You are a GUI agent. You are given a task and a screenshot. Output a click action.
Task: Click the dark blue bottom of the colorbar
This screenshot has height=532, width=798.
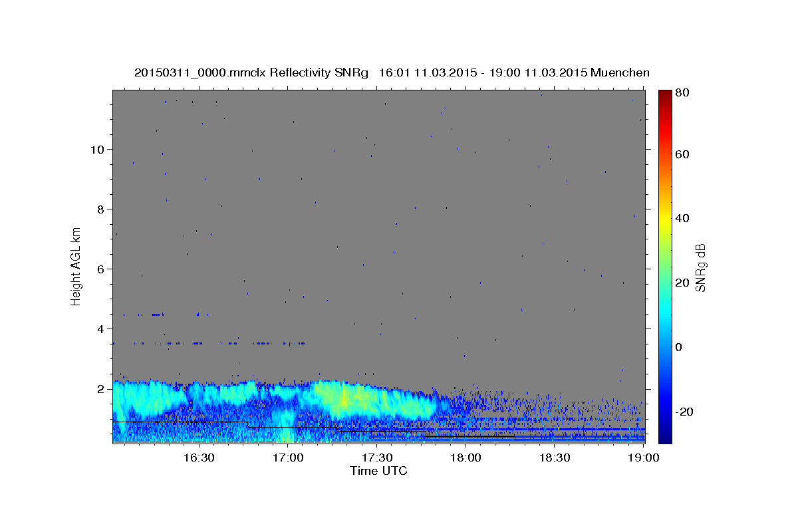[x=664, y=436]
